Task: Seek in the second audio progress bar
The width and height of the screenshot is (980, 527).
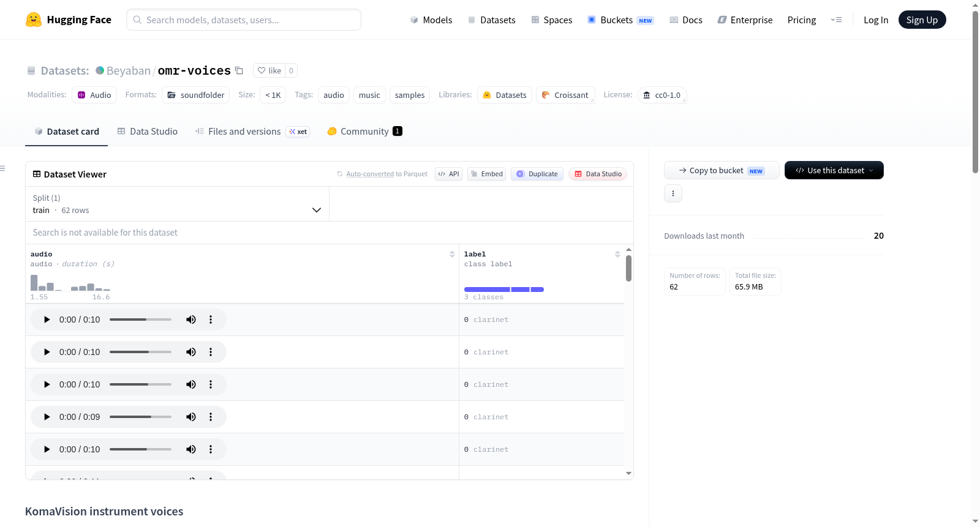Action: click(140, 352)
